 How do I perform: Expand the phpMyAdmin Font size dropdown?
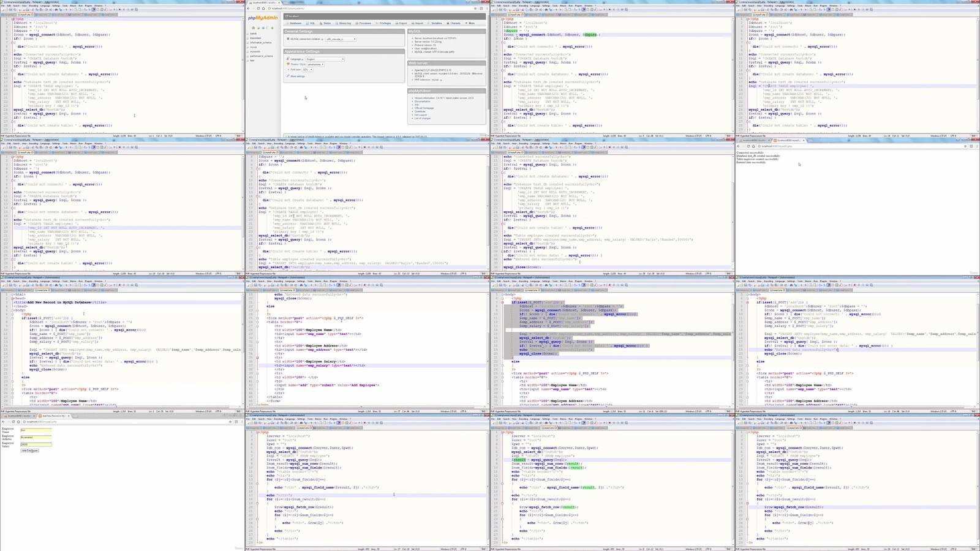(307, 70)
